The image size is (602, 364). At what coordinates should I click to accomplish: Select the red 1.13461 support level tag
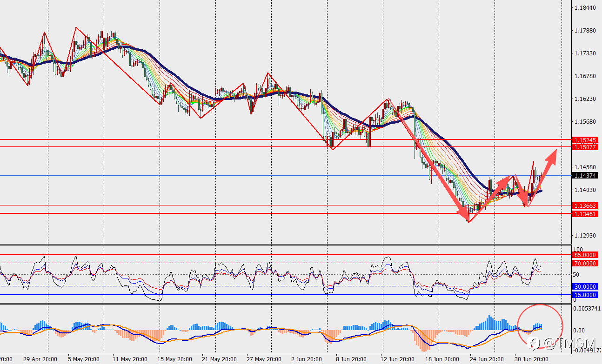(x=585, y=214)
